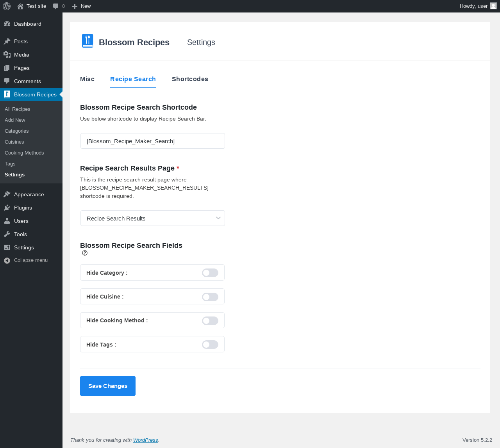The width and height of the screenshot is (500, 448).
Task: Open Blossom Recipes Settings submenu item
Action: click(14, 175)
